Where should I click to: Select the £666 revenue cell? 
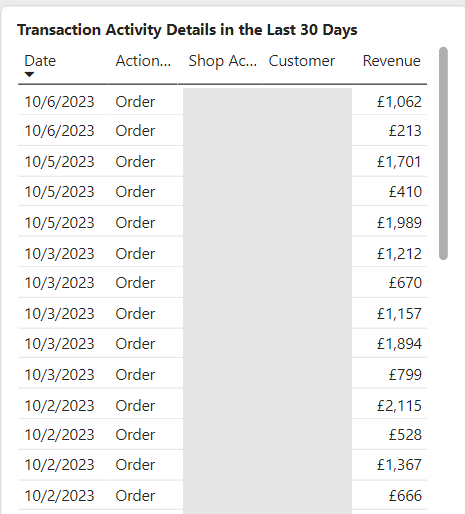click(x=405, y=496)
